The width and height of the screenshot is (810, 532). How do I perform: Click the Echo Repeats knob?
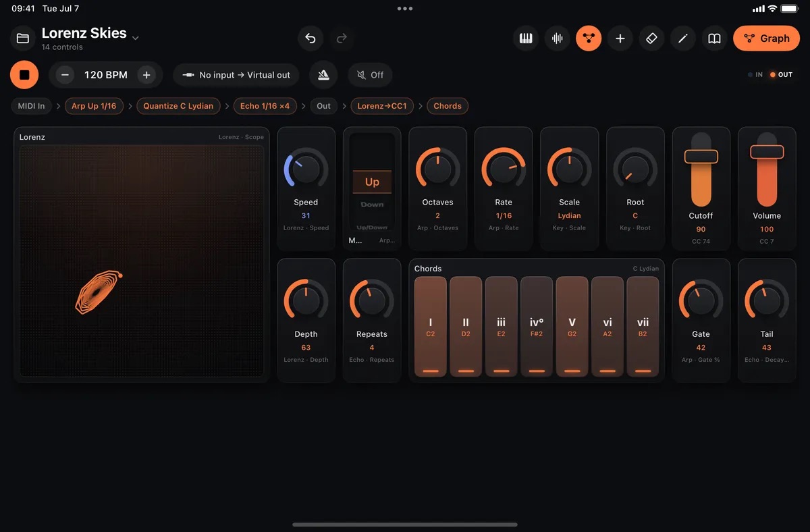coord(372,301)
